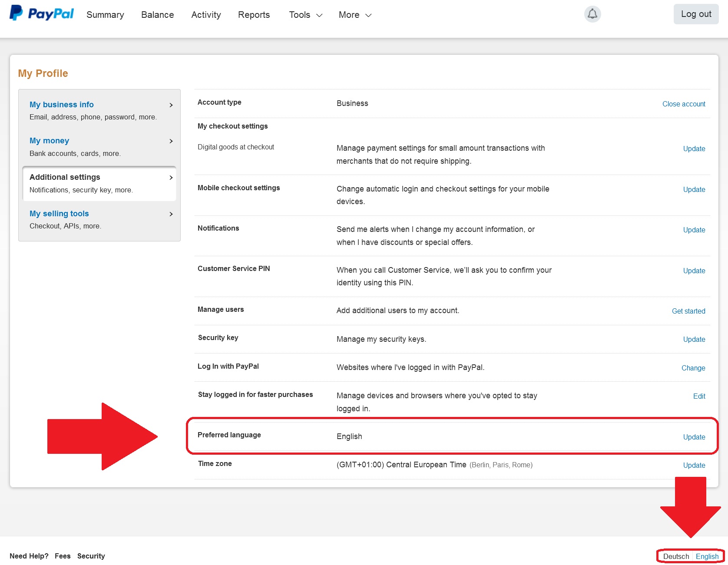
Task: Open My money section
Action: coord(49,141)
